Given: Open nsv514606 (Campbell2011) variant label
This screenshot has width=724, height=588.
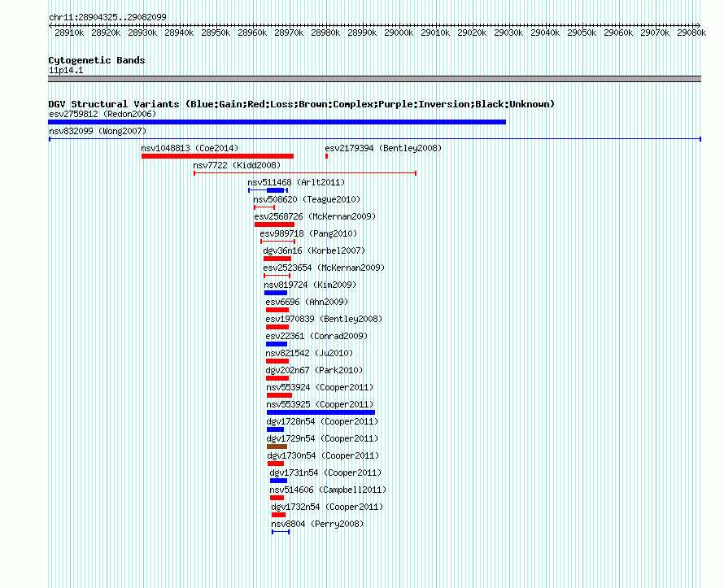Looking at the screenshot, I should click(328, 490).
